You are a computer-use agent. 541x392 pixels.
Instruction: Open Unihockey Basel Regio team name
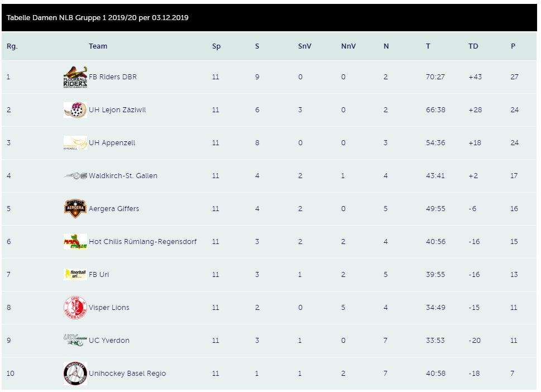point(127,374)
